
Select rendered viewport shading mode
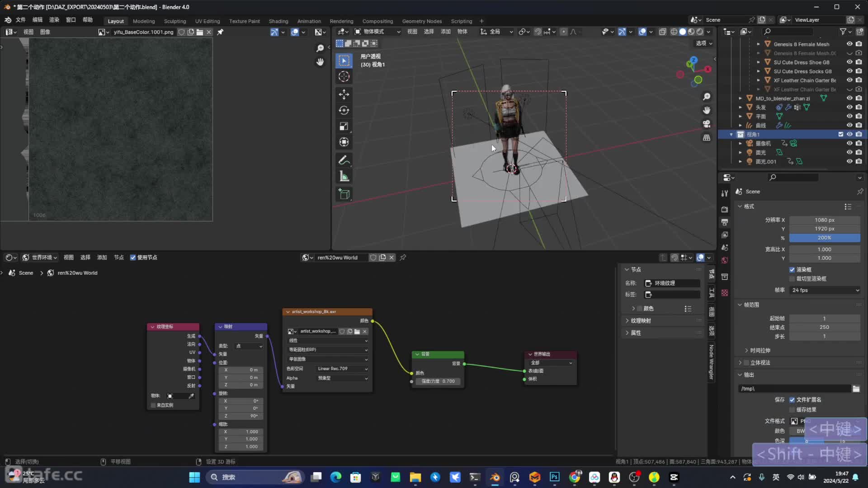tap(700, 32)
